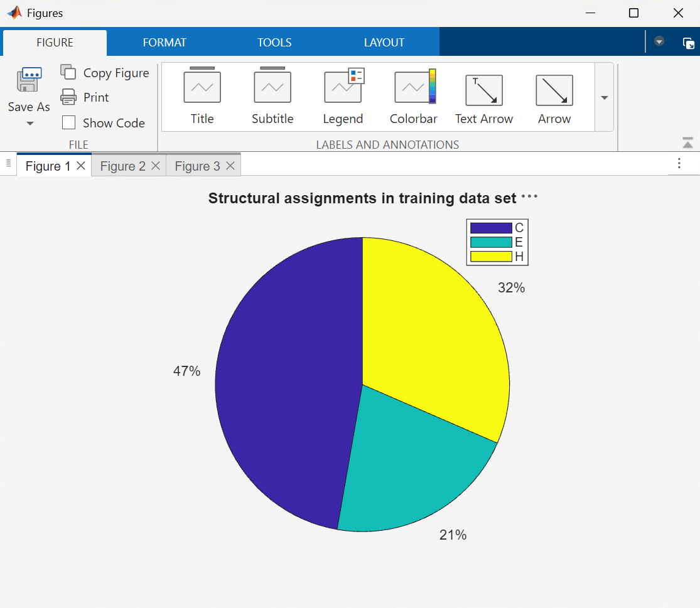Open the FORMAT ribbon tab
The width and height of the screenshot is (700, 608).
164,43
